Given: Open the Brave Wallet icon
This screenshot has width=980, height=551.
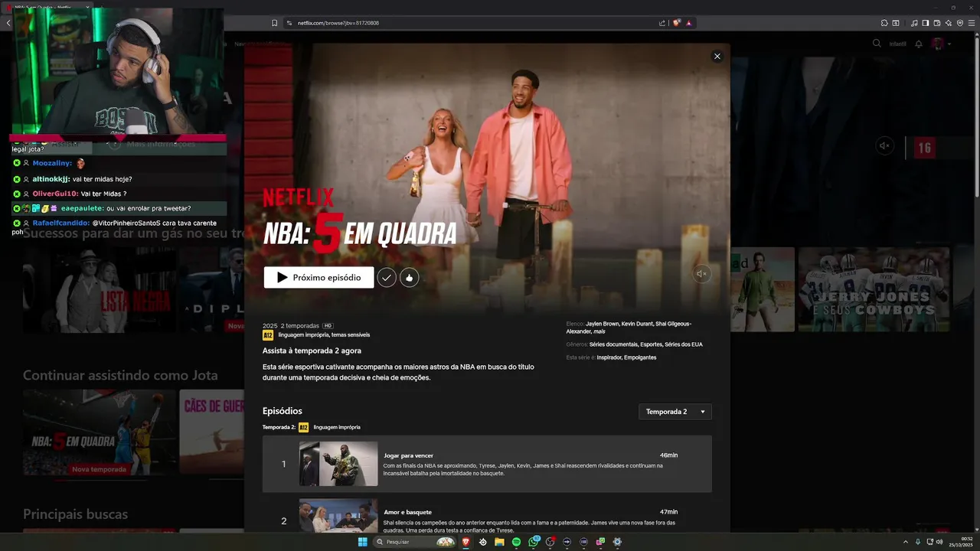Looking at the screenshot, I should click(936, 23).
